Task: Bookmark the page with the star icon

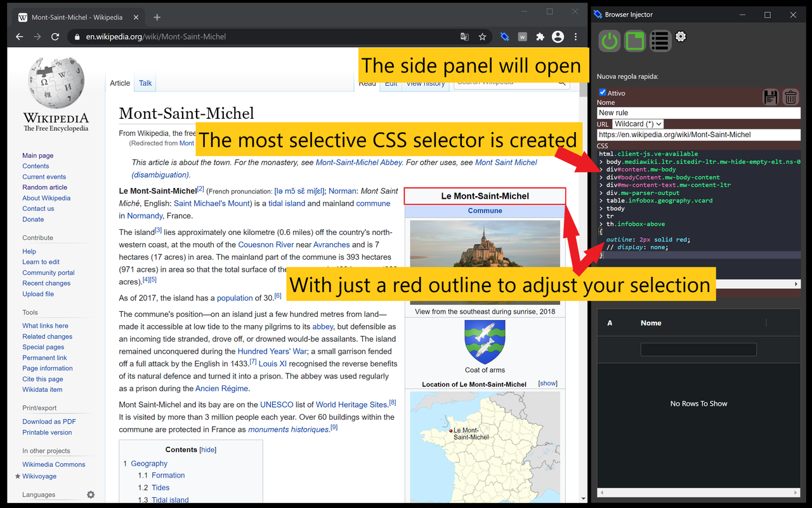Action: 483,37
